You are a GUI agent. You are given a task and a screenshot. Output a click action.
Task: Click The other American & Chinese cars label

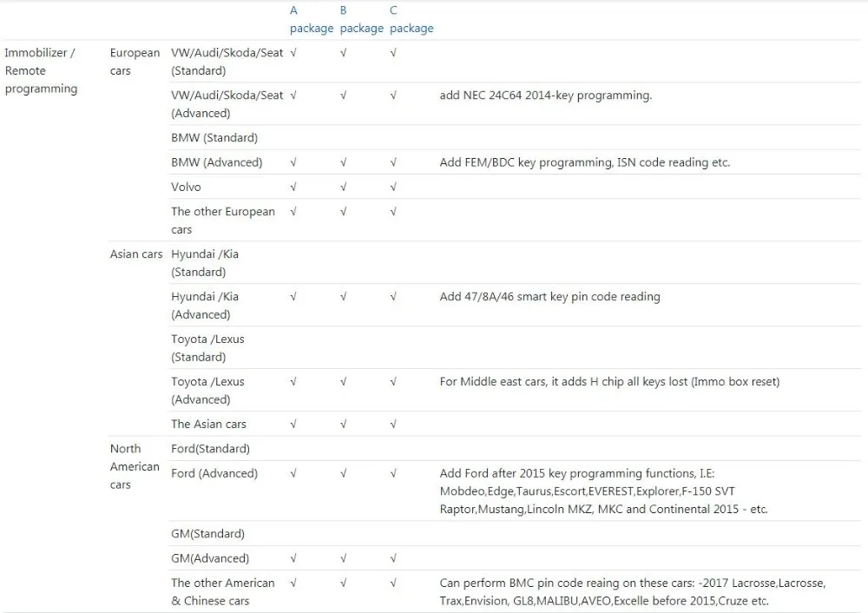click(223, 592)
